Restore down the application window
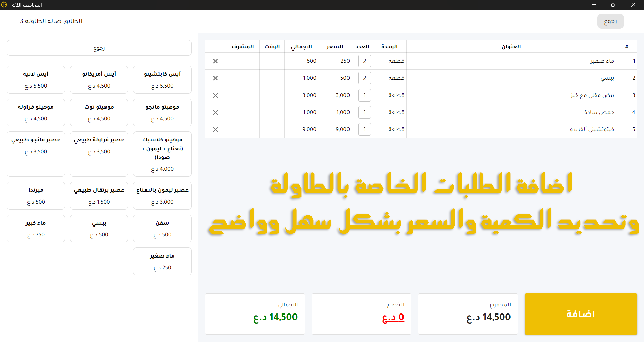Image resolution: width=644 pixels, height=342 pixels. 613,5
